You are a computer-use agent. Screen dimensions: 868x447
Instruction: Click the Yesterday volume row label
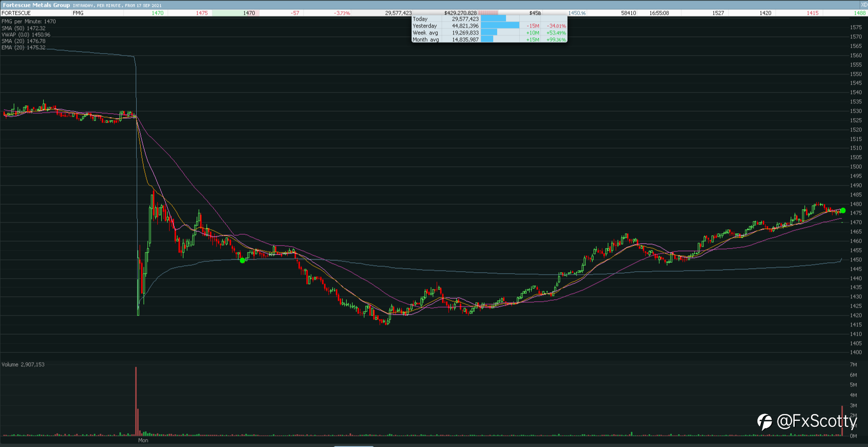[424, 26]
